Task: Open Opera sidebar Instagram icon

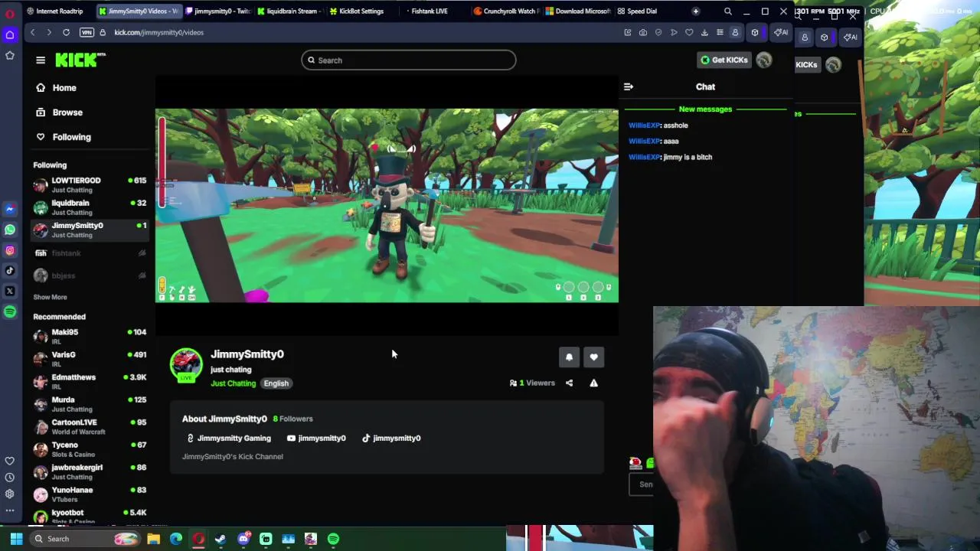Action: 10,250
